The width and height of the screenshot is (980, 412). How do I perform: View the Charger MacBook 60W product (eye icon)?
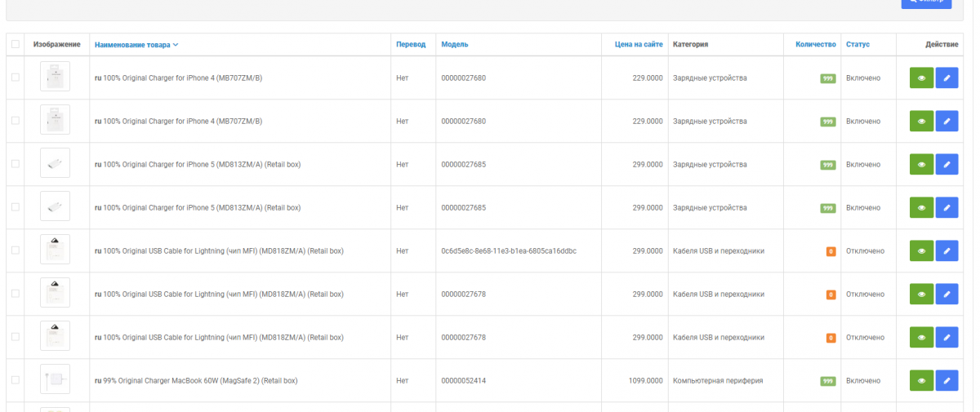[921, 381]
